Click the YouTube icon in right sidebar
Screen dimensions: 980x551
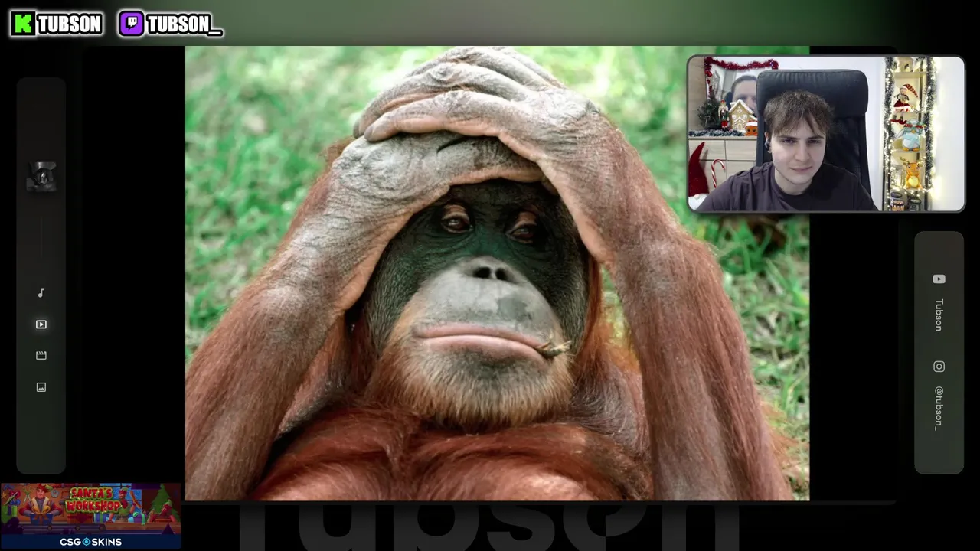pyautogui.click(x=939, y=279)
